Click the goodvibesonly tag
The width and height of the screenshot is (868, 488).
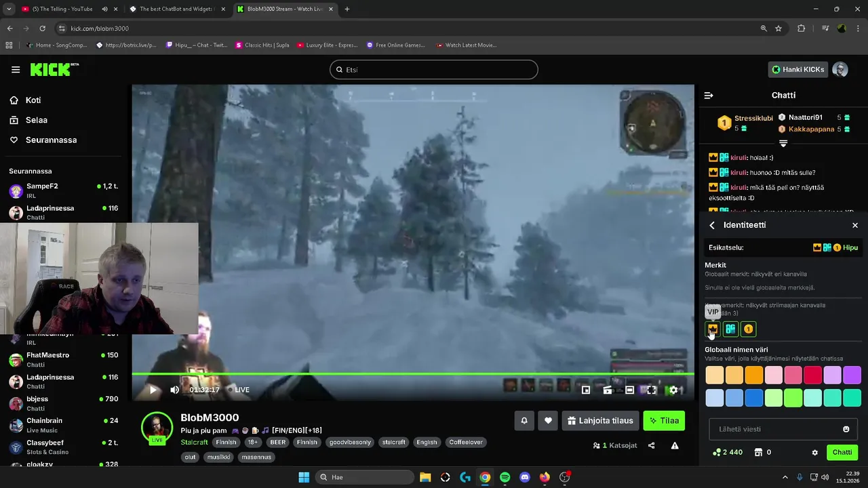click(350, 442)
